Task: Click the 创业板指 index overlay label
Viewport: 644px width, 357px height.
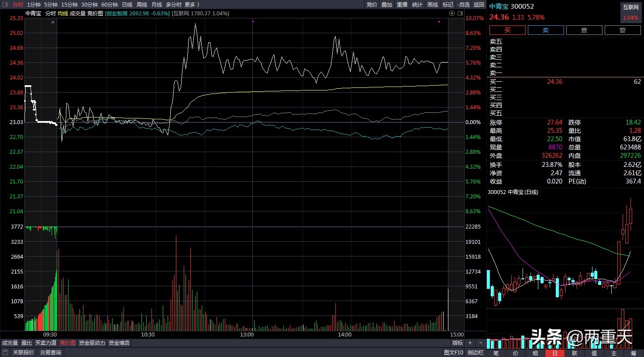Action: [137, 14]
